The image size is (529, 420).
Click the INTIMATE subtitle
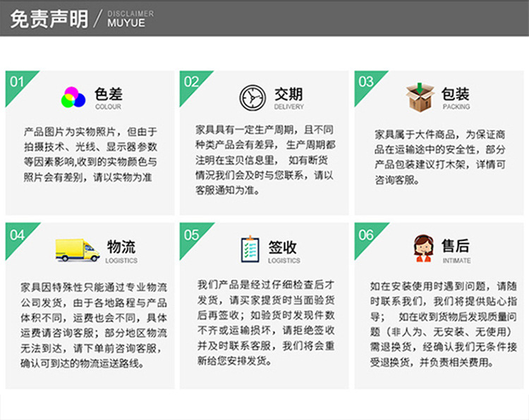pos(456,260)
